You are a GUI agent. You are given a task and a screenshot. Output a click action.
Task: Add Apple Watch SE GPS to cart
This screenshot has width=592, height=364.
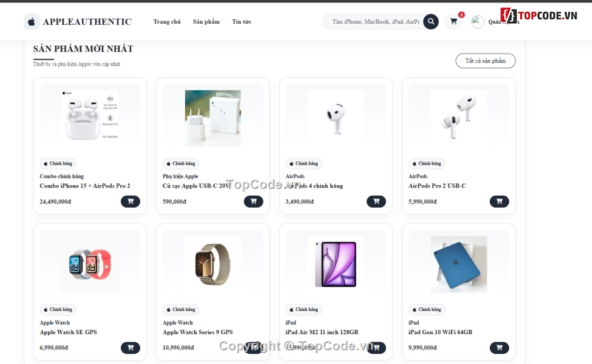pyautogui.click(x=130, y=347)
